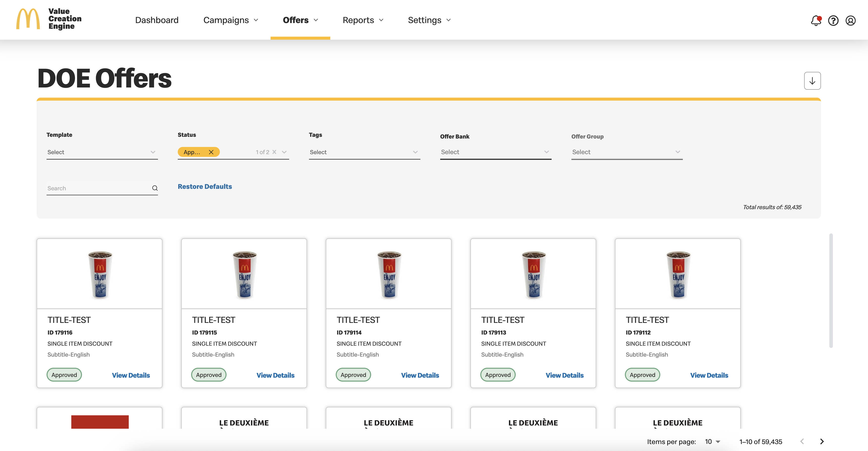
Task: Click Approved badge on offer 179115
Action: tap(208, 375)
